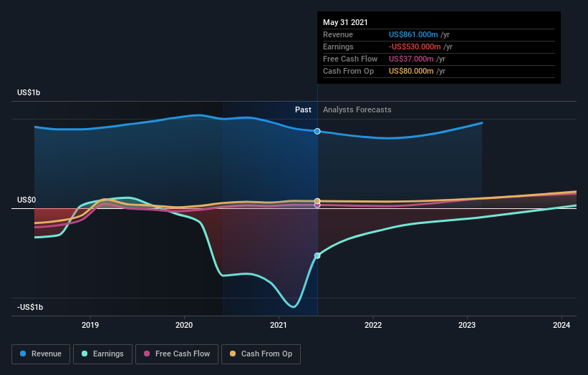Click the teal Earnings data point marker
This screenshot has width=588, height=375.
317,255
